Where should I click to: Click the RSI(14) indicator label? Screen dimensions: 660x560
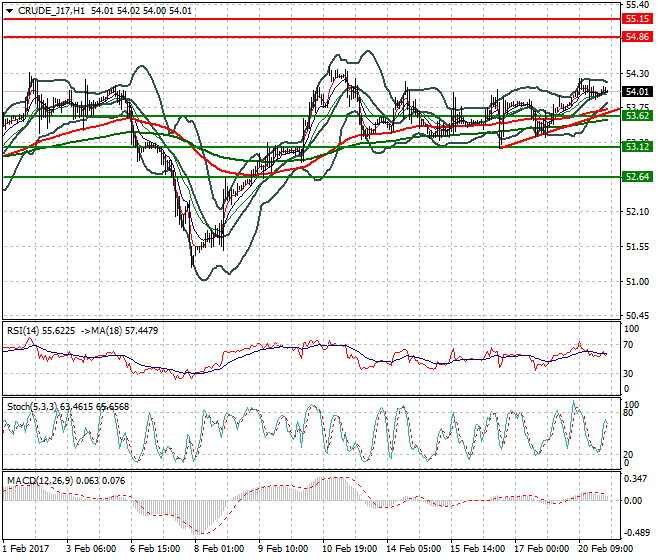coord(24,328)
